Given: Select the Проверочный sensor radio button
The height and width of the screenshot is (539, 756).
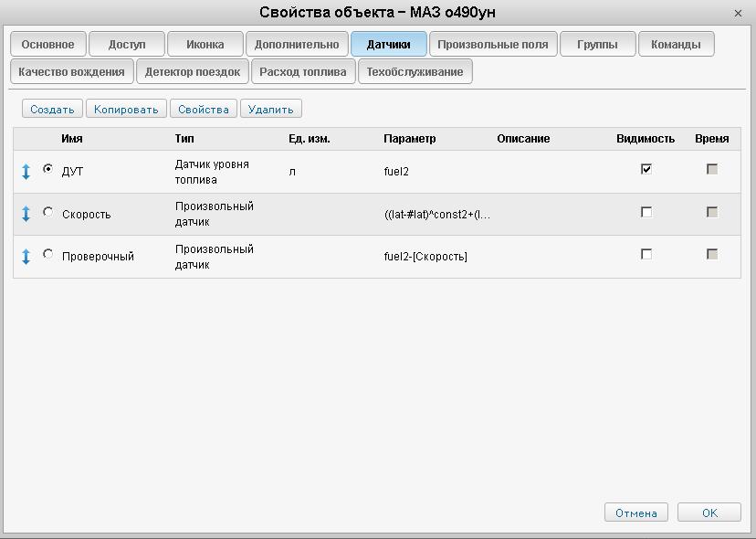Looking at the screenshot, I should coord(48,254).
